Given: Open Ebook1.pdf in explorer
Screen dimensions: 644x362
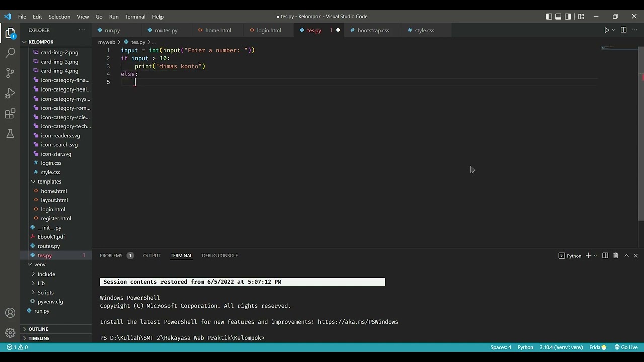Looking at the screenshot, I should (51, 237).
